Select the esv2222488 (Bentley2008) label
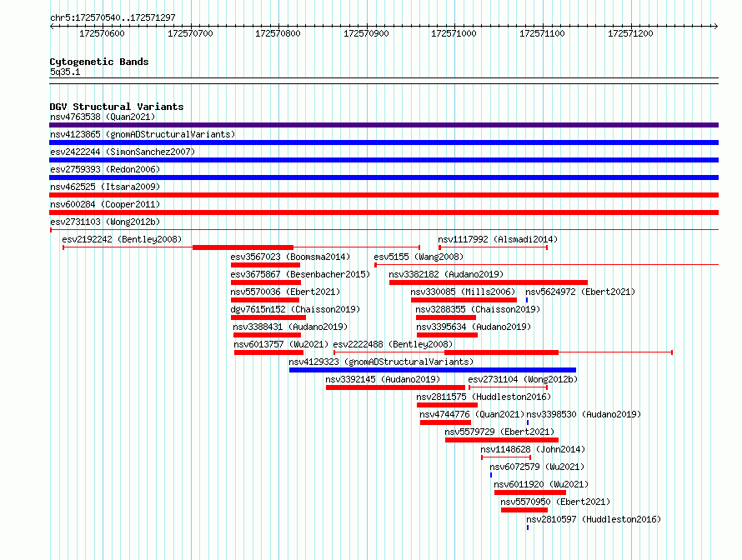Image resolution: width=742 pixels, height=560 pixels. (x=393, y=344)
